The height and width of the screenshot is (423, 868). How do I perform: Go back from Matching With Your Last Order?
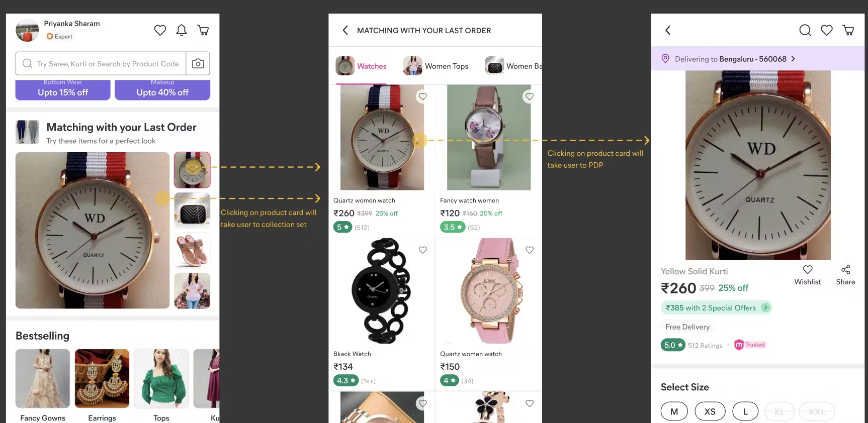(x=345, y=31)
